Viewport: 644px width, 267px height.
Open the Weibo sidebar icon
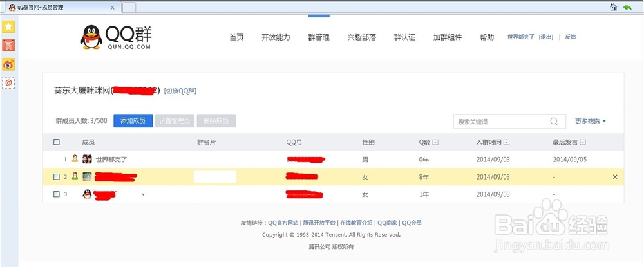[x=8, y=64]
